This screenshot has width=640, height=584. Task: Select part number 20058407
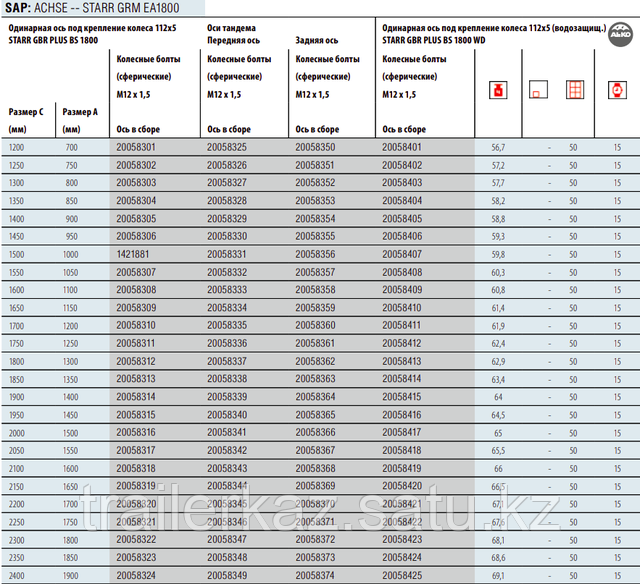pos(402,254)
